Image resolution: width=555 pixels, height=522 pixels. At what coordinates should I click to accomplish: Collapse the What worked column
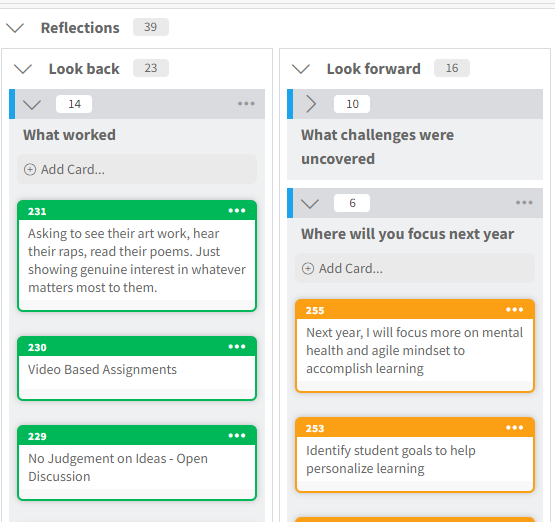coord(32,104)
